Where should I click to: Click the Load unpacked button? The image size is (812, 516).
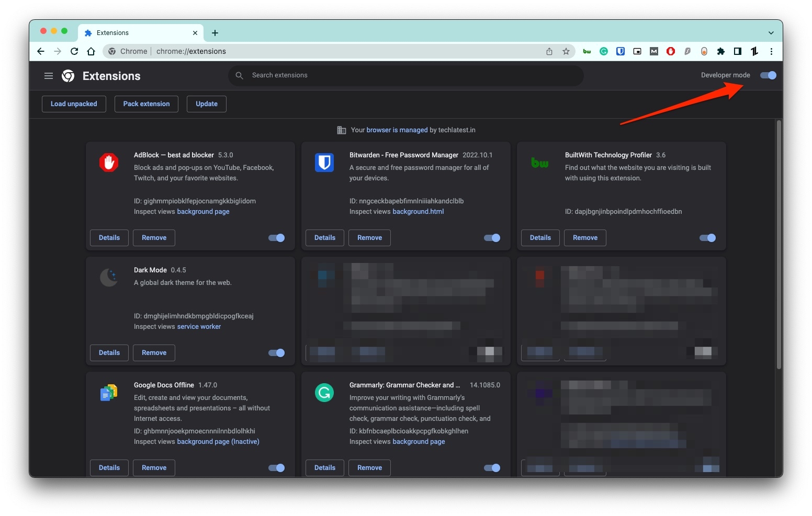(74, 104)
